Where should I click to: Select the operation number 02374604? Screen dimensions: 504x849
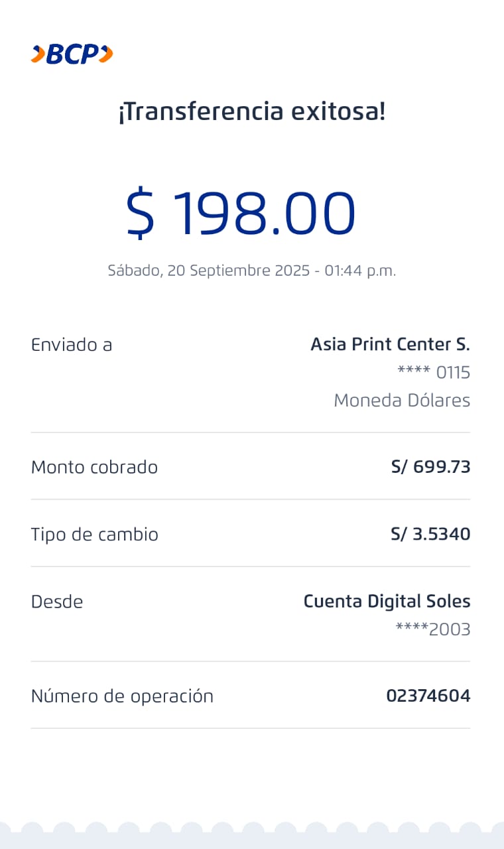tap(428, 696)
